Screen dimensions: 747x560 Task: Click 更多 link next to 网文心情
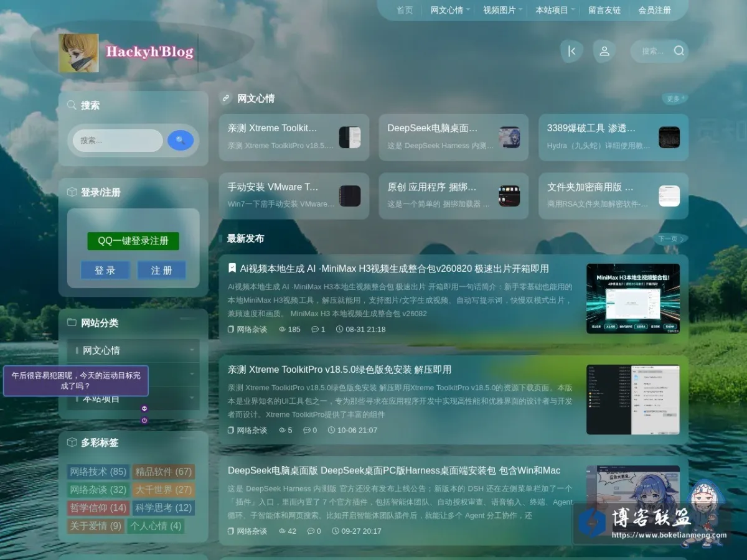(x=675, y=98)
